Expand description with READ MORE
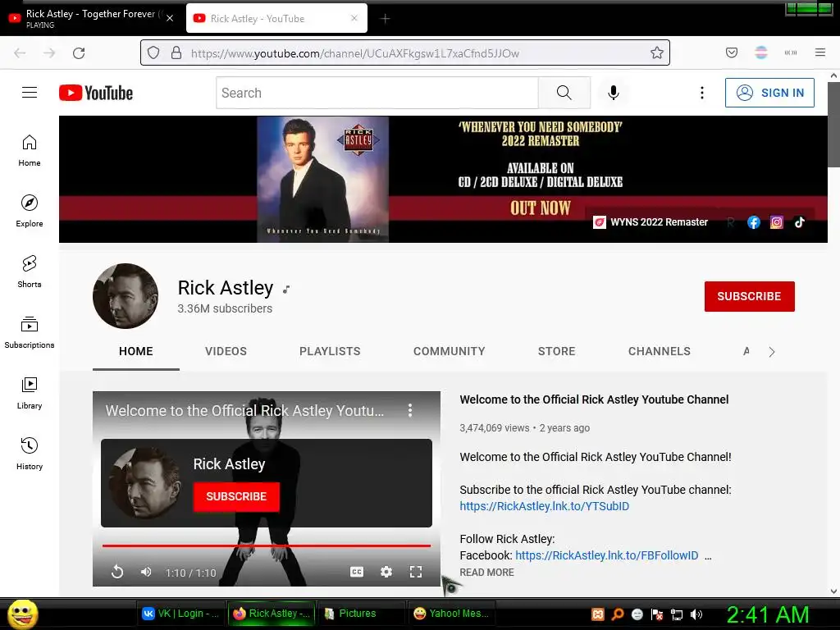Image resolution: width=840 pixels, height=630 pixels. pos(486,572)
